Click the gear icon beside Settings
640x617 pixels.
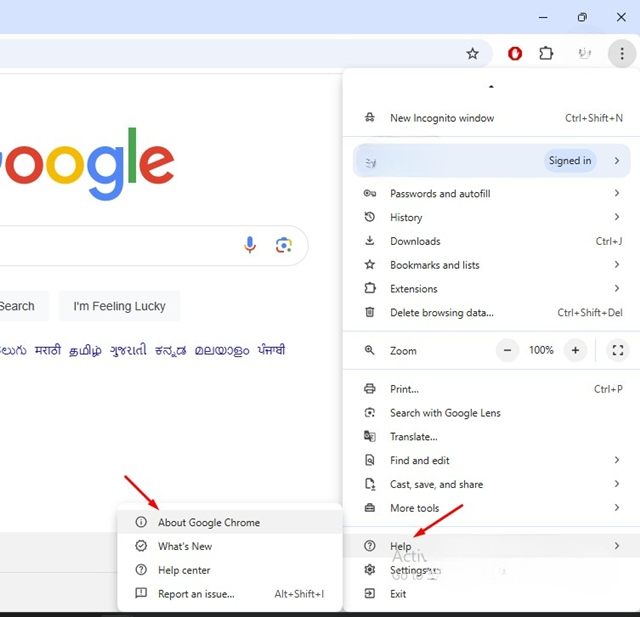pyautogui.click(x=369, y=569)
